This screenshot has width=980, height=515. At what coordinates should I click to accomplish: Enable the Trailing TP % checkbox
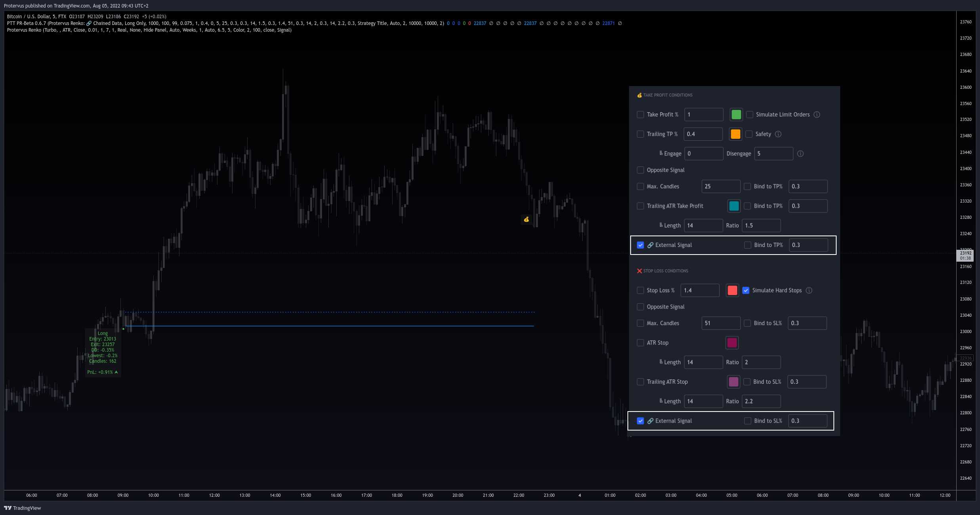(x=640, y=134)
